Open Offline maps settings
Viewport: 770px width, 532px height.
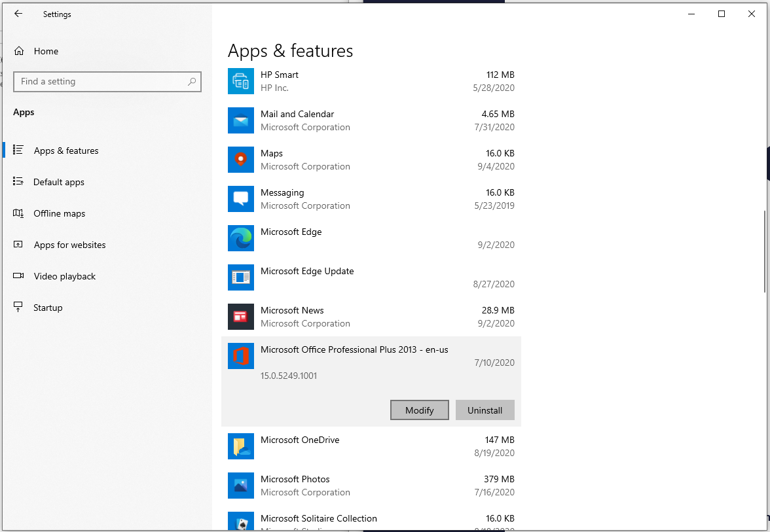coord(60,213)
